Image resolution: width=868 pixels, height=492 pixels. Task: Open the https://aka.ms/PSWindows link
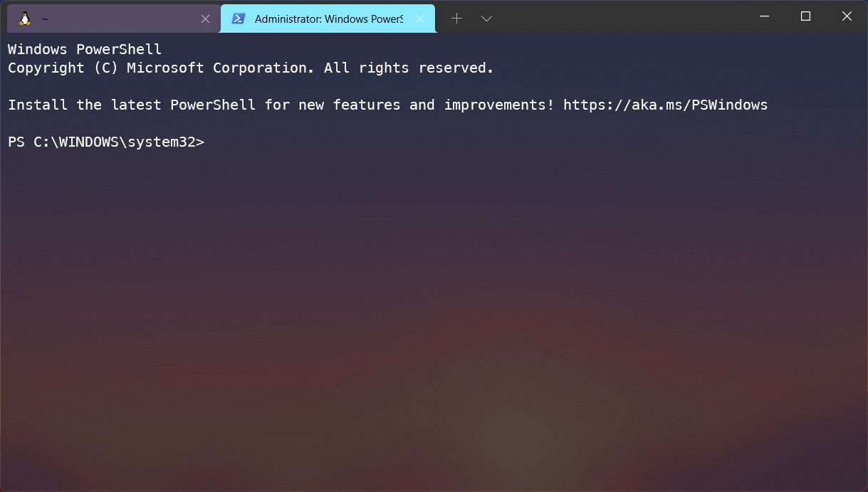(x=665, y=105)
